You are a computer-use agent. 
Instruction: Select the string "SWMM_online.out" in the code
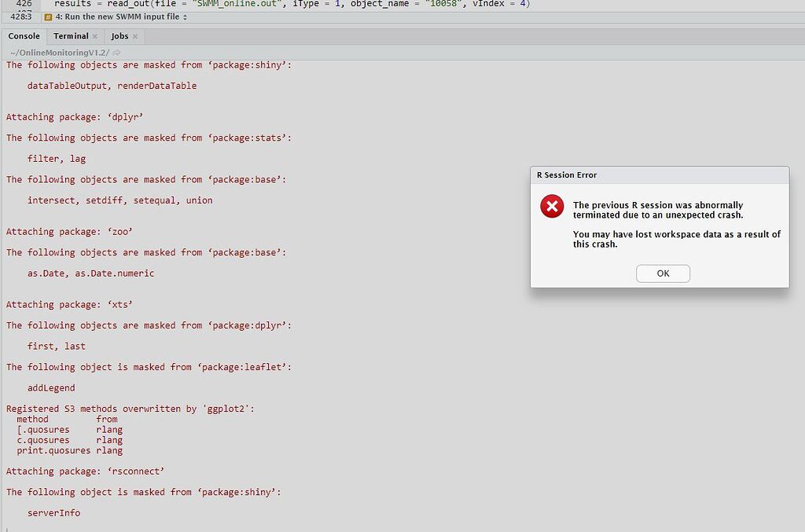pyautogui.click(x=237, y=3)
